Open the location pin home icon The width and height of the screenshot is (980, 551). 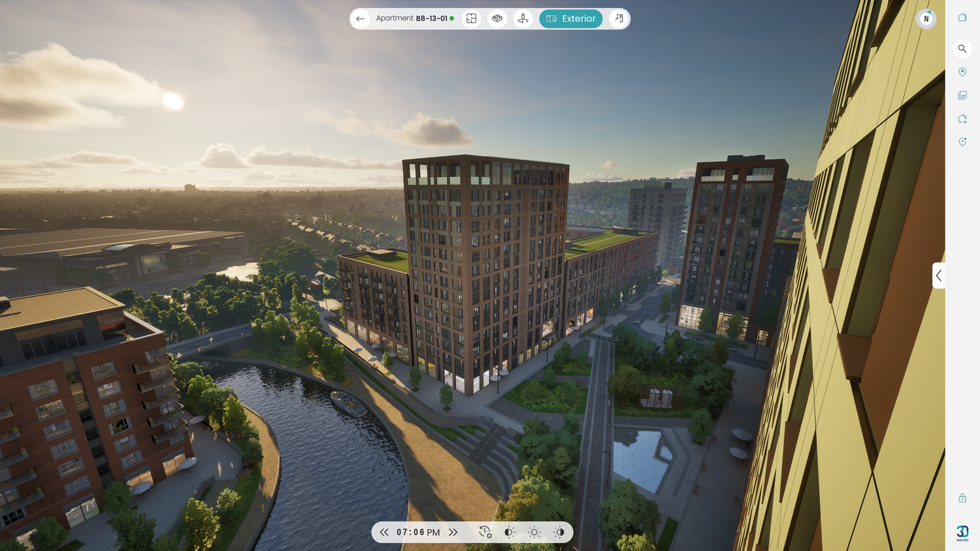962,72
